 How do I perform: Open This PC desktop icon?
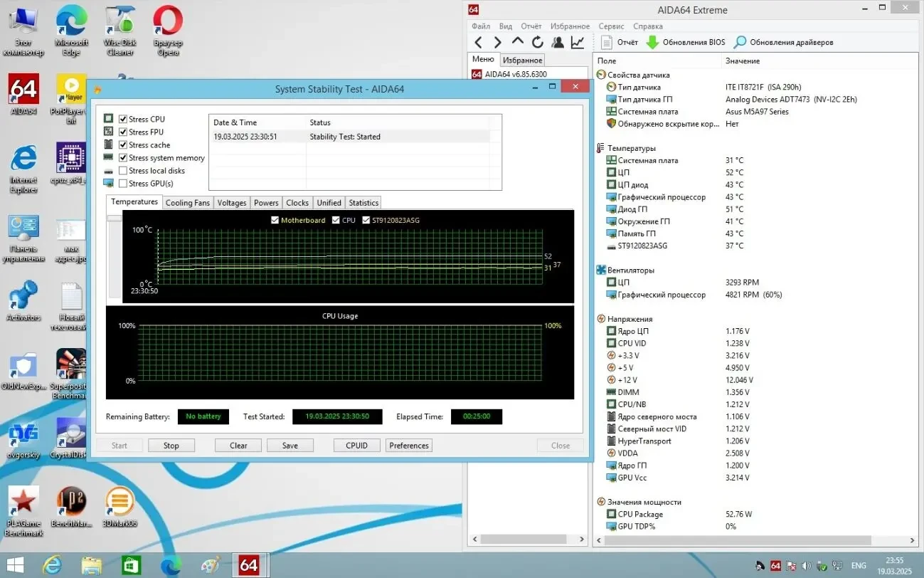[23, 32]
